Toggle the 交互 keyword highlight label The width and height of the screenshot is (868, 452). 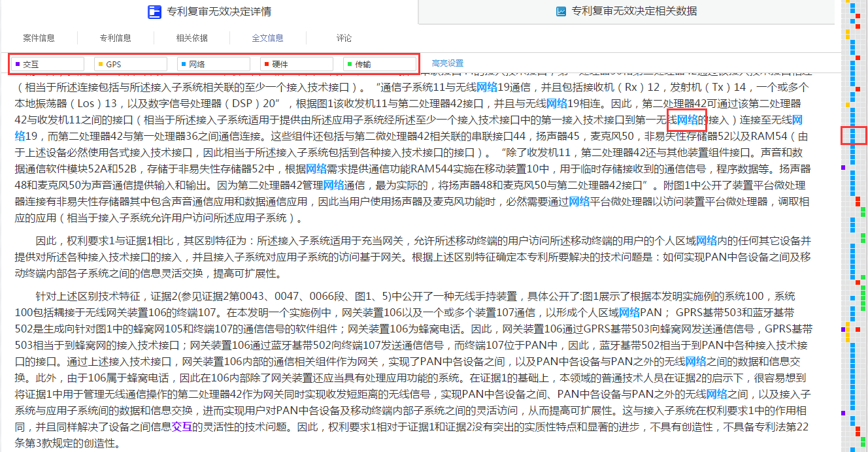pos(31,64)
